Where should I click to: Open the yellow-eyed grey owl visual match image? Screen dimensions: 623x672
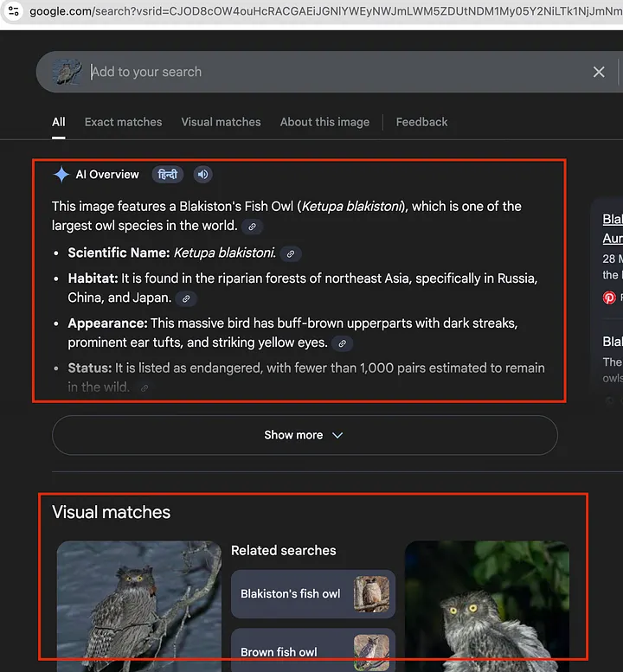pyautogui.click(x=487, y=606)
